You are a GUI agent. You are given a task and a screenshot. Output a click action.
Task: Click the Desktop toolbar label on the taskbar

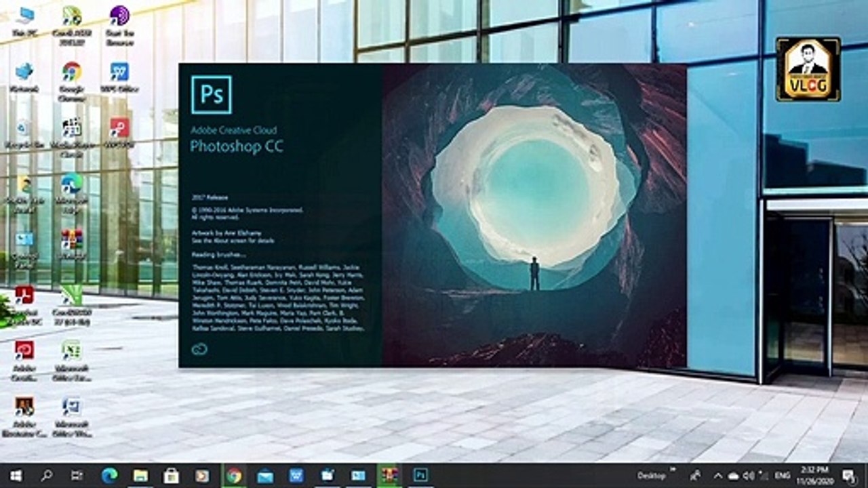click(651, 476)
